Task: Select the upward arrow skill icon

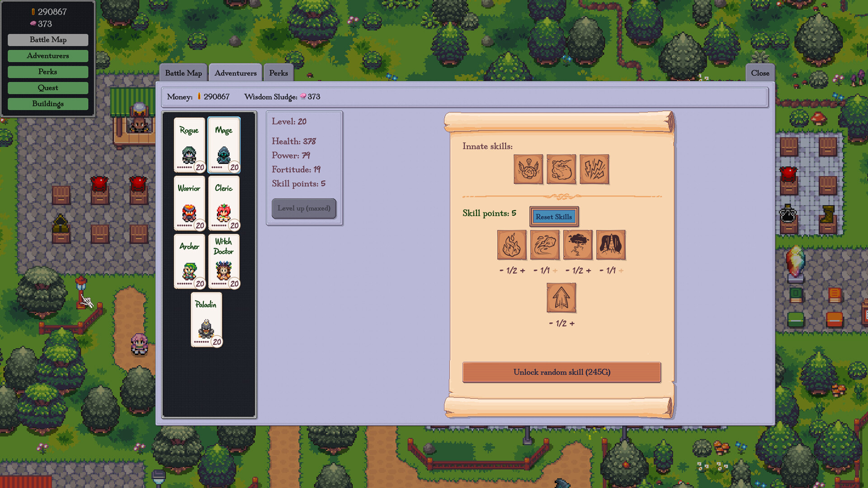Action: point(561,298)
